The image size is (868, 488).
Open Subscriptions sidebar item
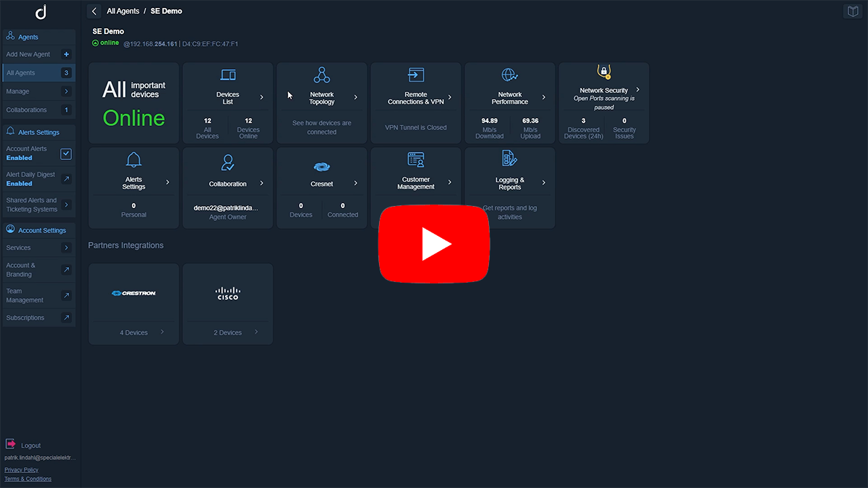39,317
